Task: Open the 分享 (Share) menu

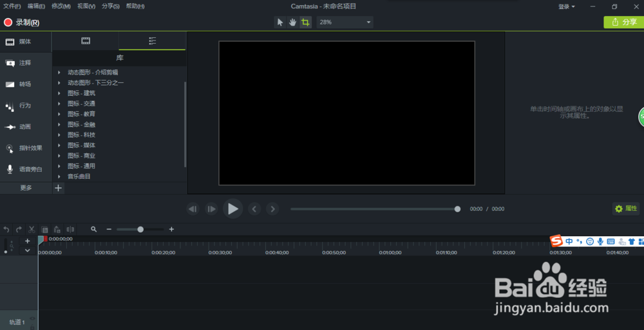Action: click(111, 6)
